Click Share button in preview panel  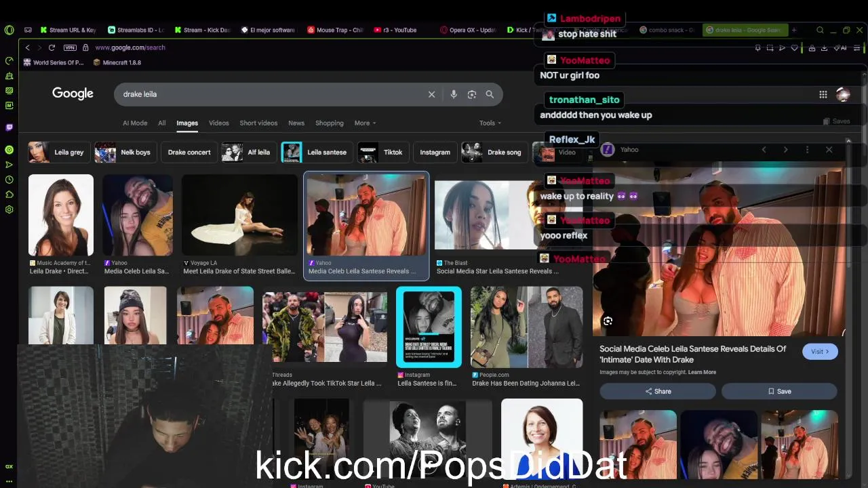658,391
